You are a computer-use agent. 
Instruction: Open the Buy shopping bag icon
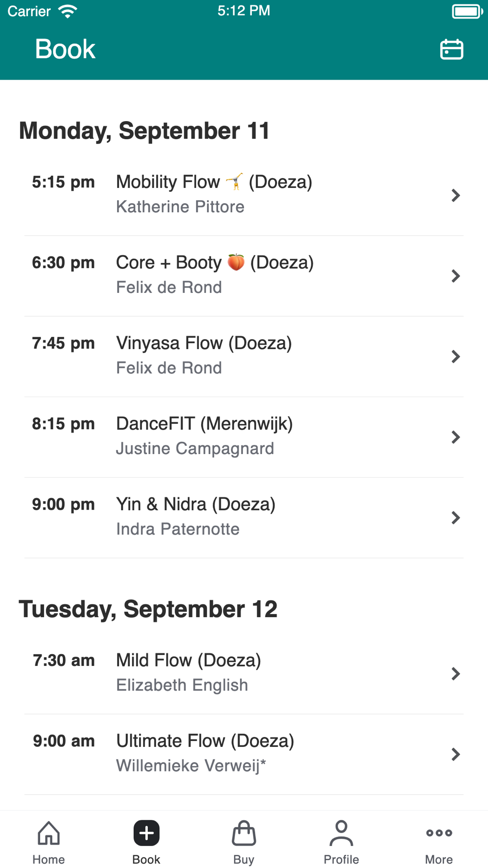[x=244, y=833]
